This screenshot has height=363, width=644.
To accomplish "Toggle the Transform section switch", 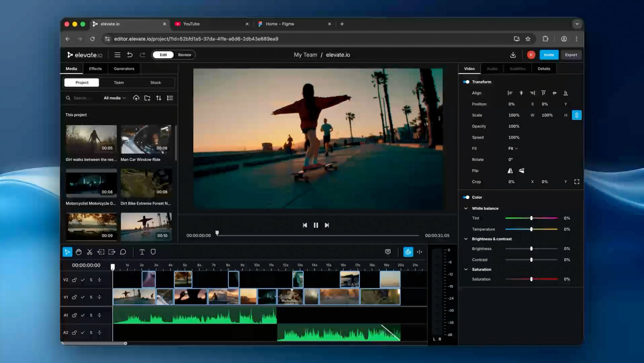I will point(466,82).
